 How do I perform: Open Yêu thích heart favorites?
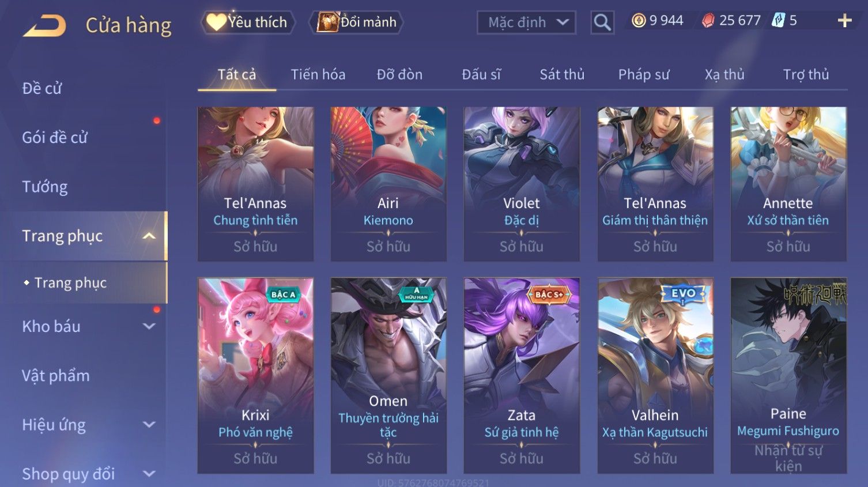coord(248,22)
